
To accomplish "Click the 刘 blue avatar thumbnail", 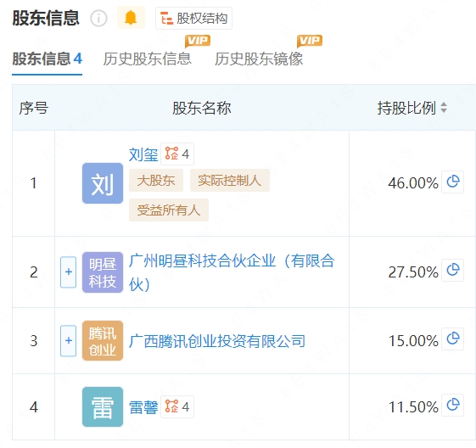I will [x=103, y=183].
